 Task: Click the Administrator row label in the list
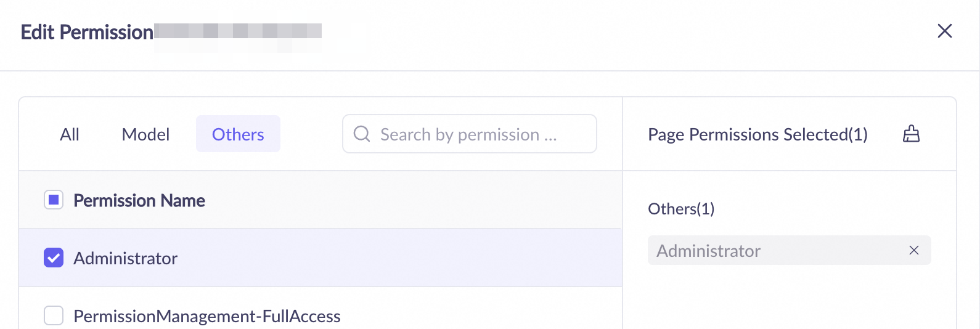[x=125, y=258]
